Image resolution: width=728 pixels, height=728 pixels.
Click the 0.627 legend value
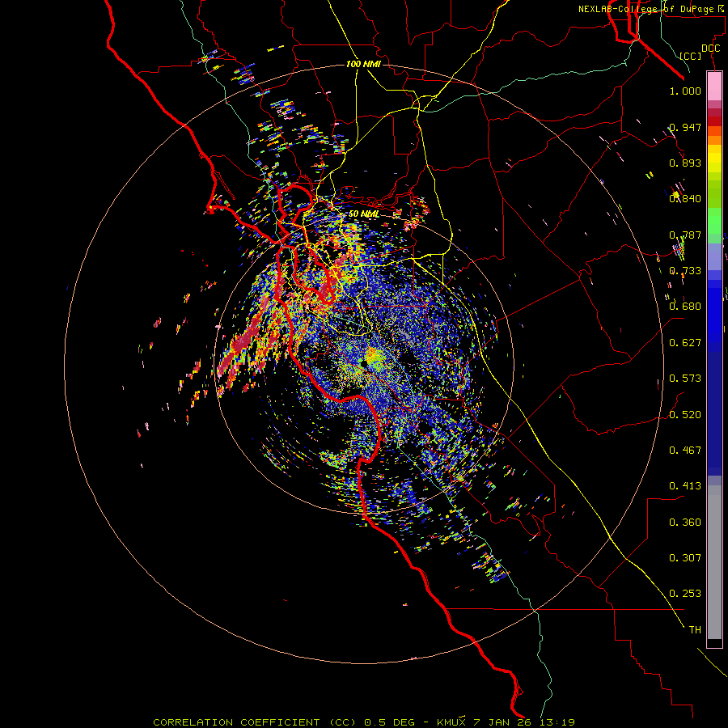click(685, 343)
